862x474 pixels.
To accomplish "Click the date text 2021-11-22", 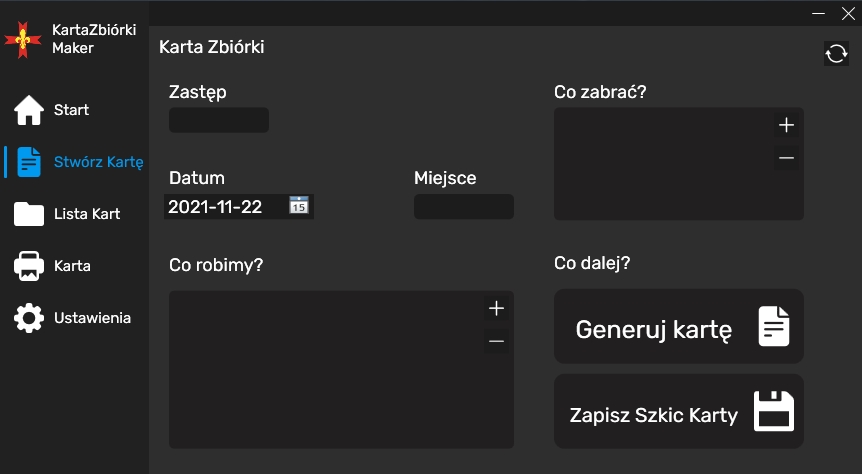I will click(215, 207).
